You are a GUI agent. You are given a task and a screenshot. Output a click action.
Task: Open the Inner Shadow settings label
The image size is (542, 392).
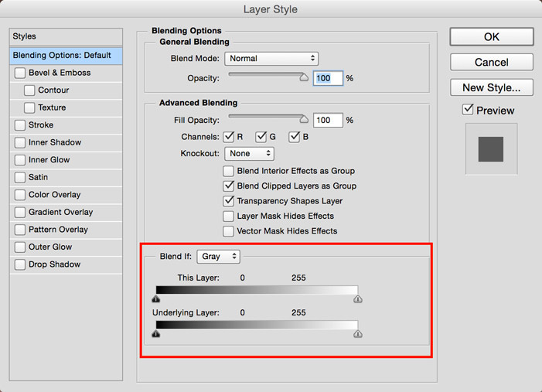55,142
